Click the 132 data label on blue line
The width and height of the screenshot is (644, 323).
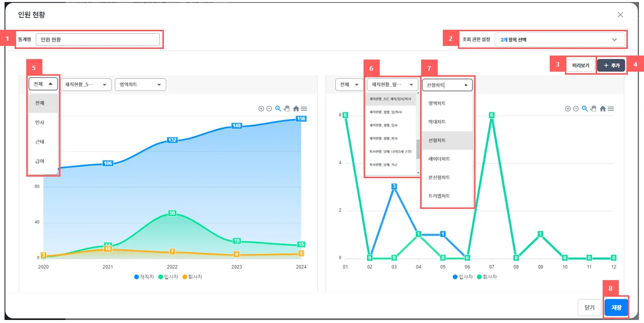click(x=172, y=140)
